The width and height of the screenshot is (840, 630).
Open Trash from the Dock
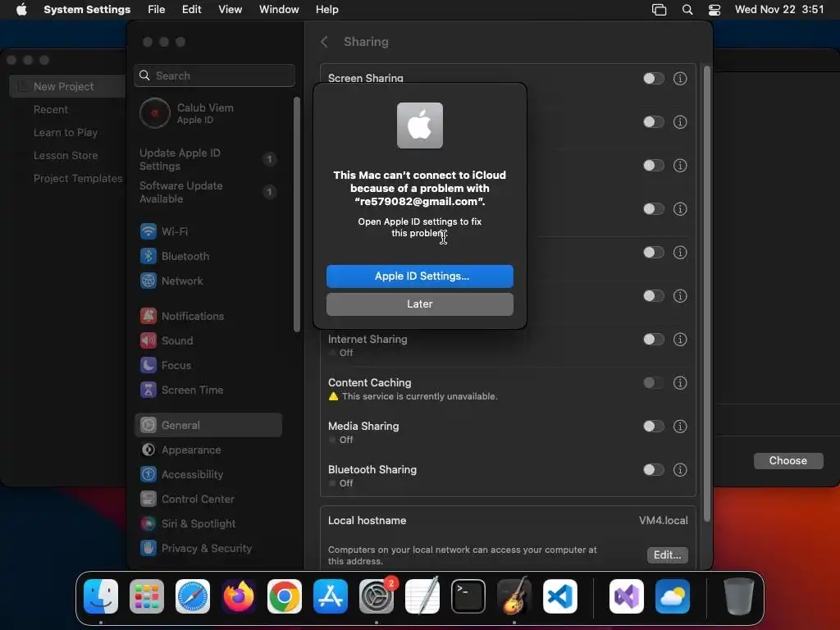click(x=739, y=596)
